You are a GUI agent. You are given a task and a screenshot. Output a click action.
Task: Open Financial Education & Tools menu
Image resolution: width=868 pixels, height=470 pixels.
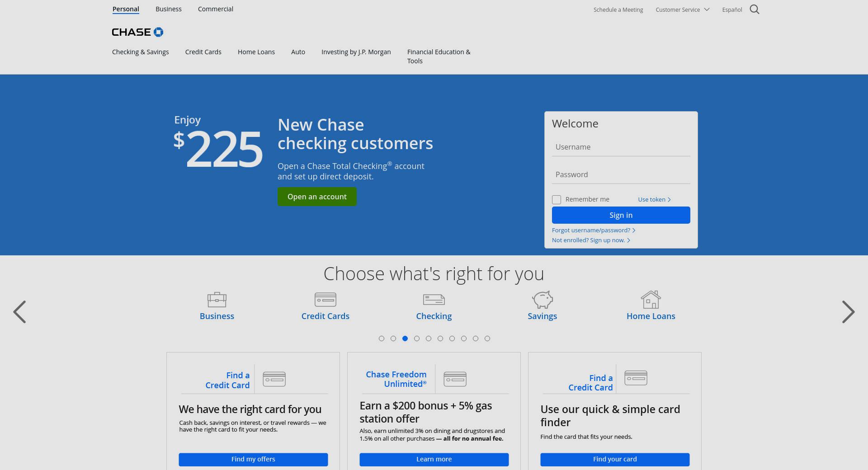[439, 56]
